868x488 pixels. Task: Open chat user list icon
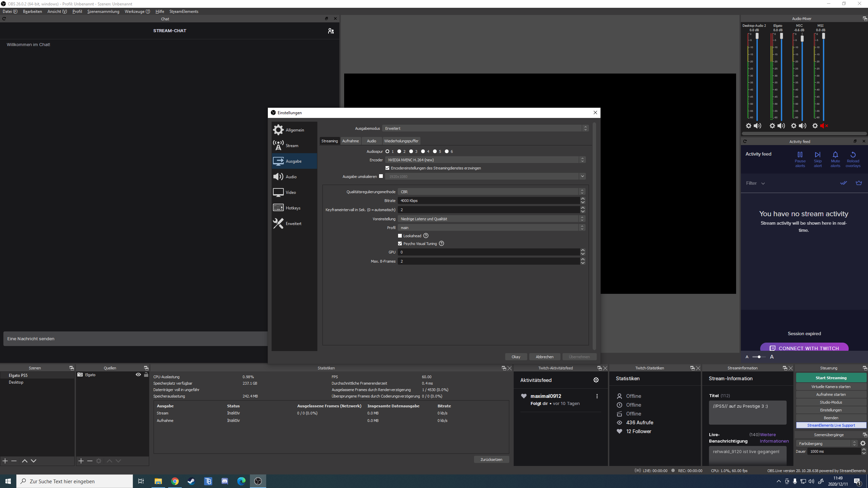[x=331, y=31]
